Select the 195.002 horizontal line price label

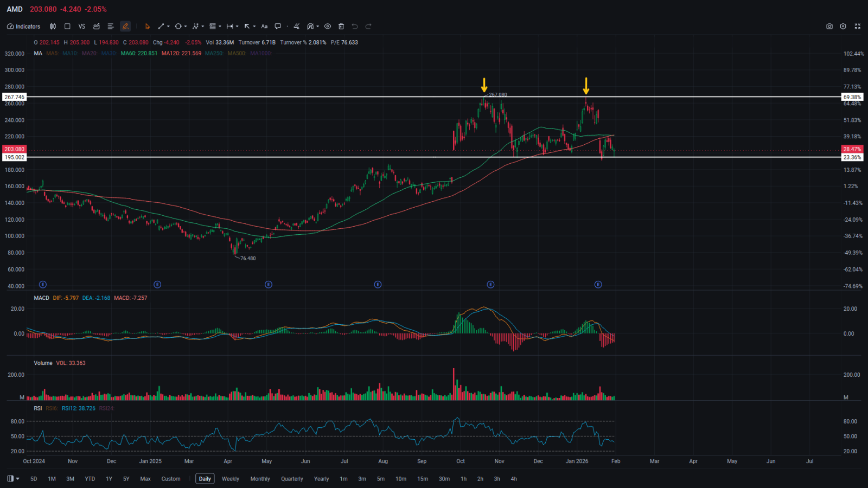pos(15,157)
